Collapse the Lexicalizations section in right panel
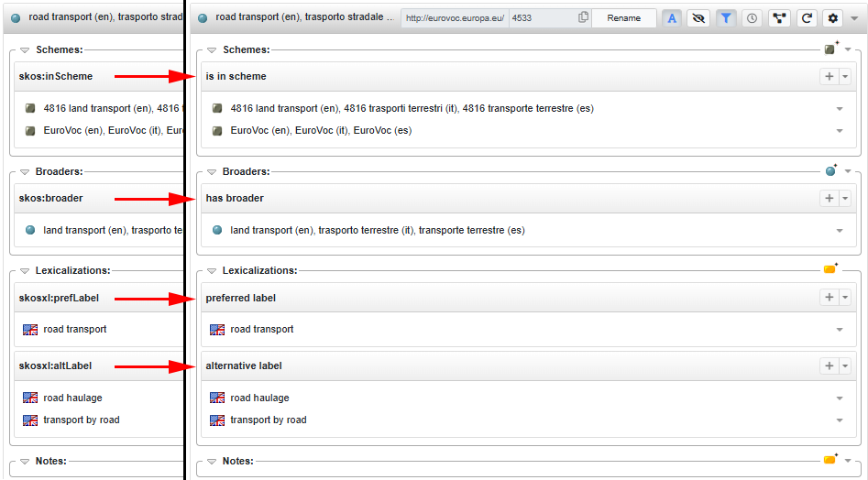The height and width of the screenshot is (480, 868). pos(212,271)
